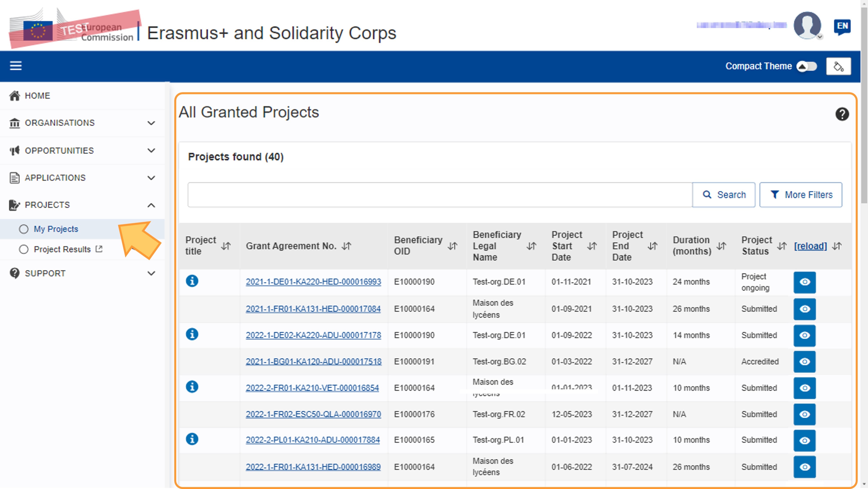Viewport: 868px width, 489px height.
Task: Sort by Duration (months) column
Action: pos(721,246)
